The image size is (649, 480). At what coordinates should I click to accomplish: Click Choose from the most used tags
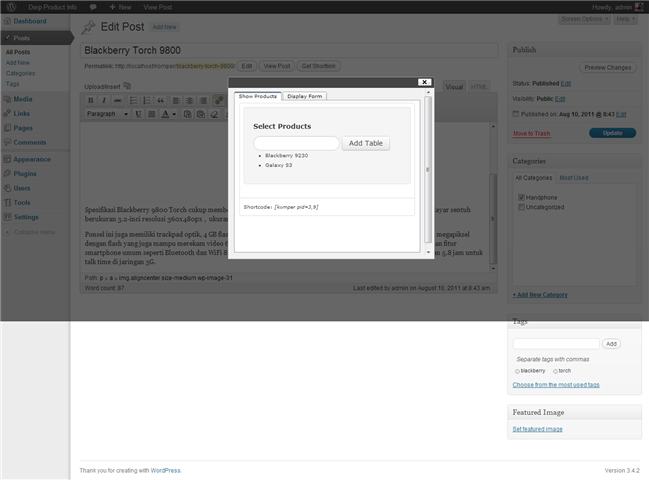(556, 385)
